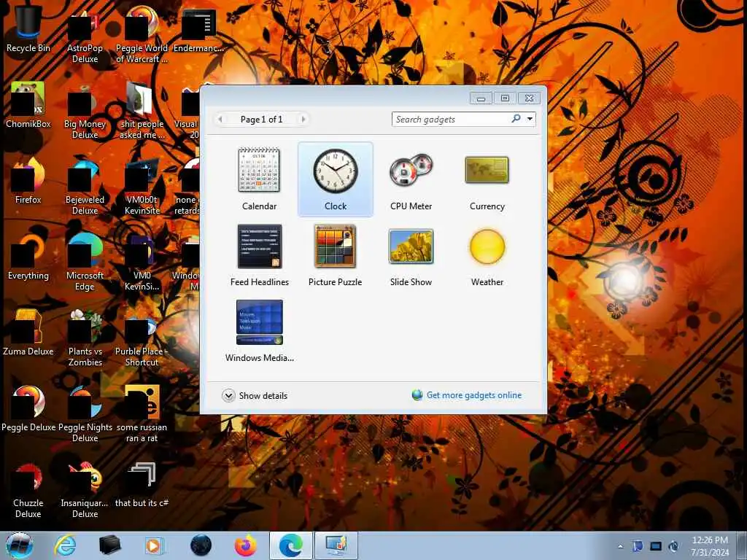Select AstroPop Deluxe desktop shortcut

[85, 36]
